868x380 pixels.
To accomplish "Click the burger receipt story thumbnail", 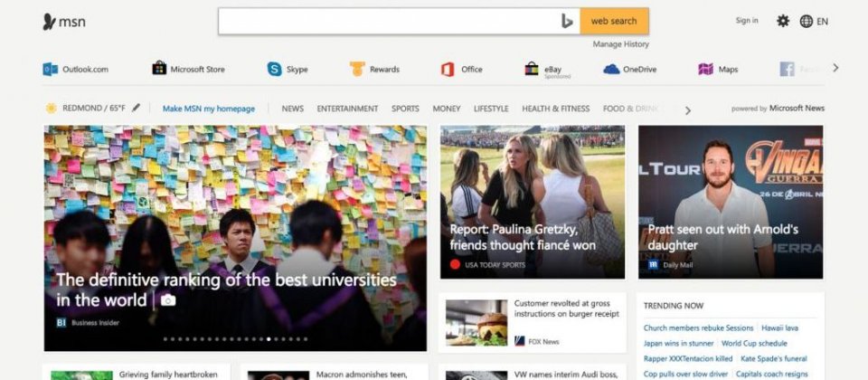I will pyautogui.click(x=476, y=322).
